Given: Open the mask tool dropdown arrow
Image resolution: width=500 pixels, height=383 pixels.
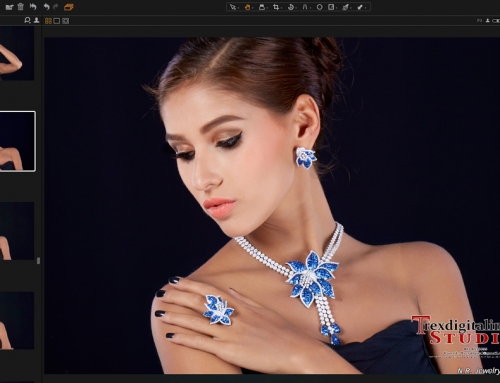Looking at the screenshot, I should pyautogui.click(x=336, y=8).
